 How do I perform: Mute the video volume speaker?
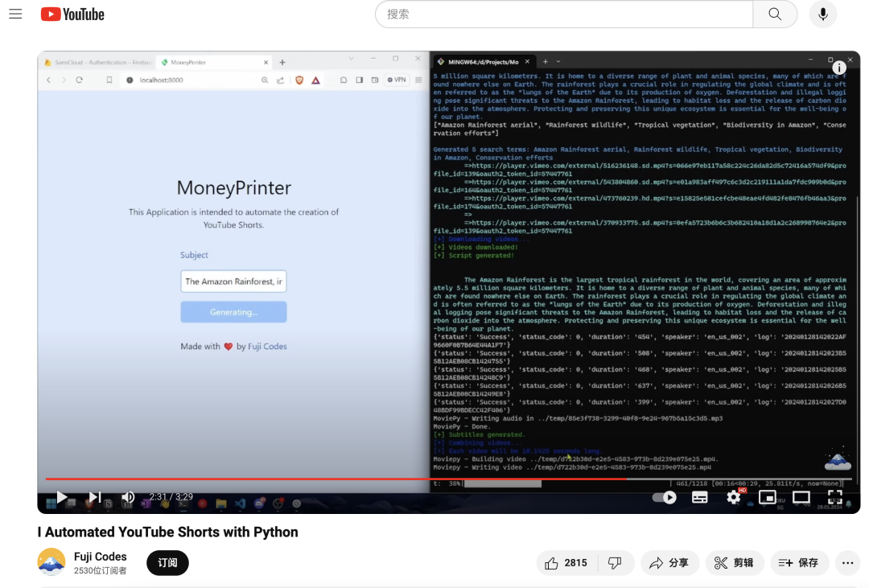click(x=128, y=497)
